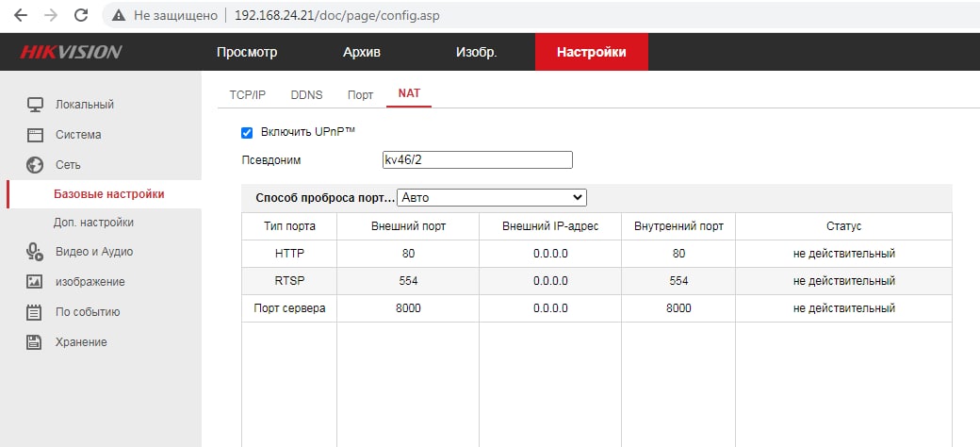980x447 pixels.
Task: Click the browser back arrow
Action: coord(20,16)
